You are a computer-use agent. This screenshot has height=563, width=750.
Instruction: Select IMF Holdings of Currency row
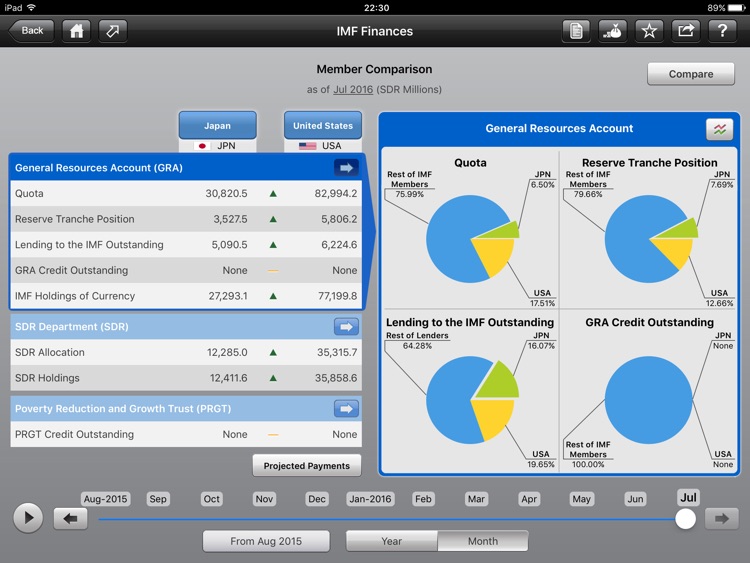pos(186,296)
